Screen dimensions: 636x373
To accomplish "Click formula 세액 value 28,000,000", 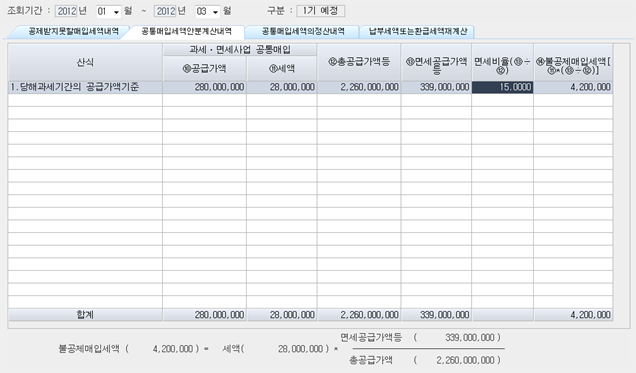I will point(301,349).
